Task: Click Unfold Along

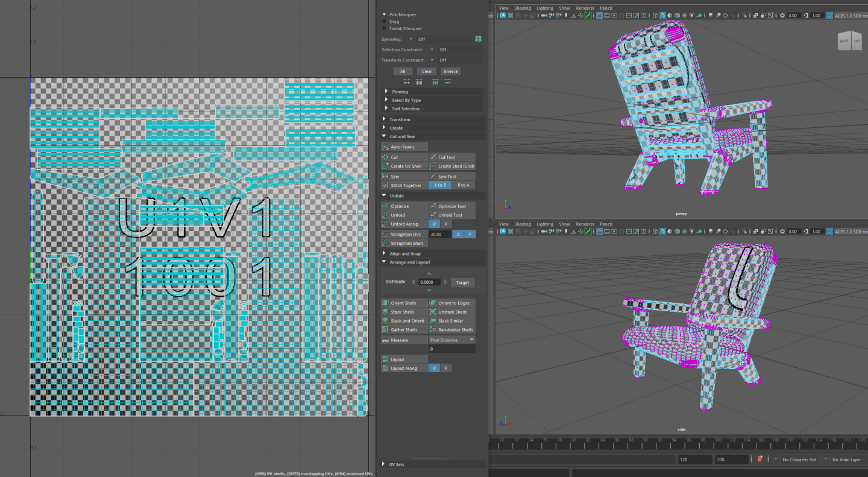Action: click(x=404, y=224)
